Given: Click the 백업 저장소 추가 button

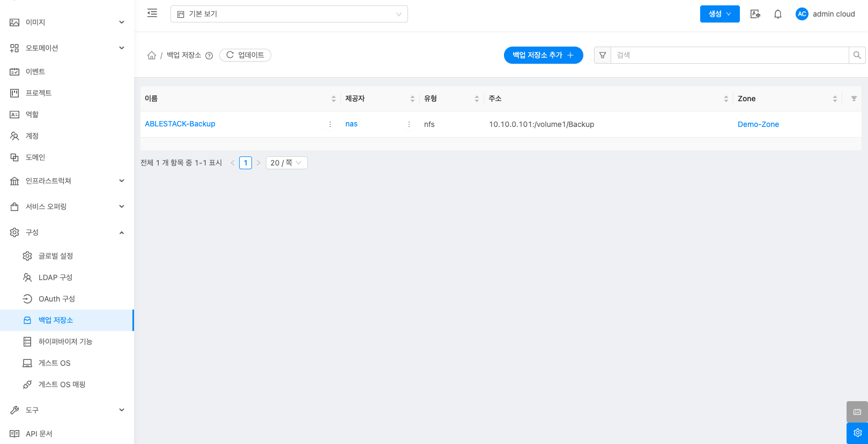Looking at the screenshot, I should (543, 55).
